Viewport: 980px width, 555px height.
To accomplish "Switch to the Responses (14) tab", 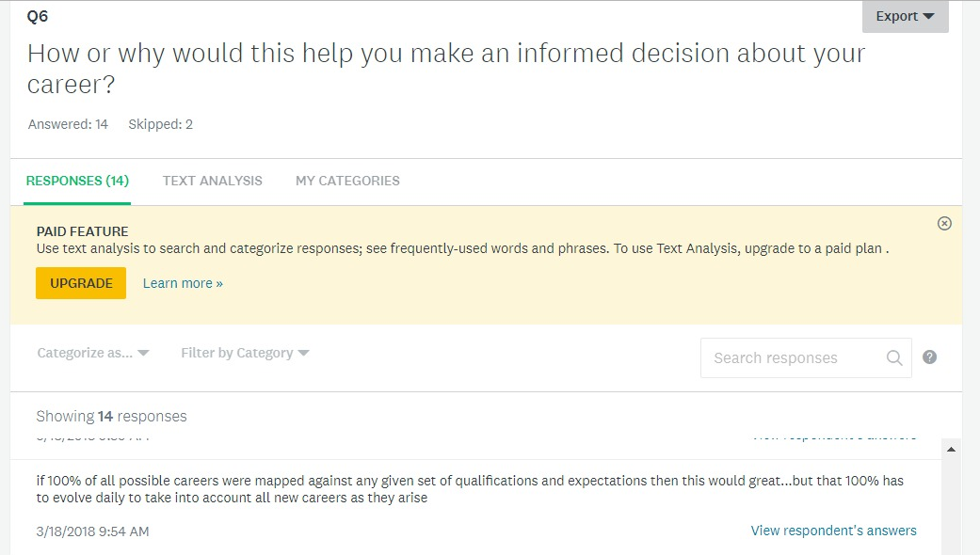I will [x=77, y=181].
